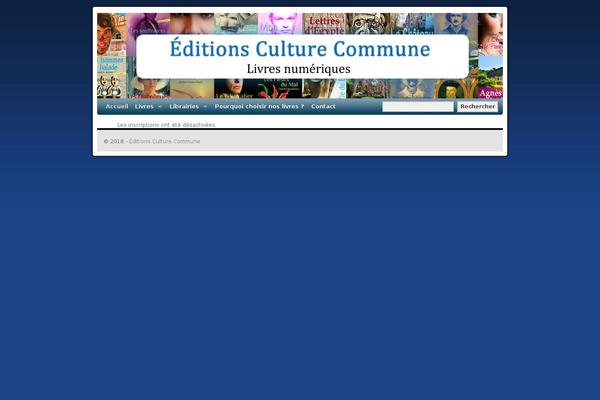Focus the search input field
This screenshot has height=400, width=600.
tap(418, 107)
